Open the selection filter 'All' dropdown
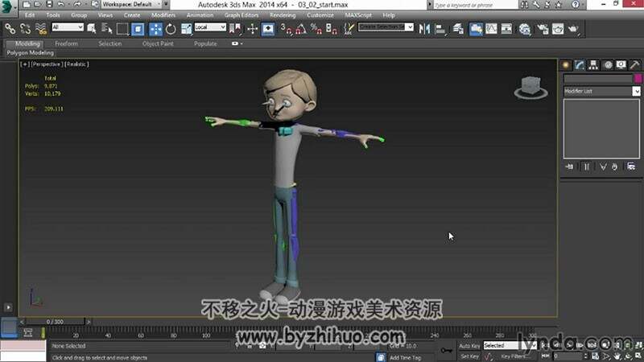The height and width of the screenshot is (362, 644). pyautogui.click(x=68, y=27)
